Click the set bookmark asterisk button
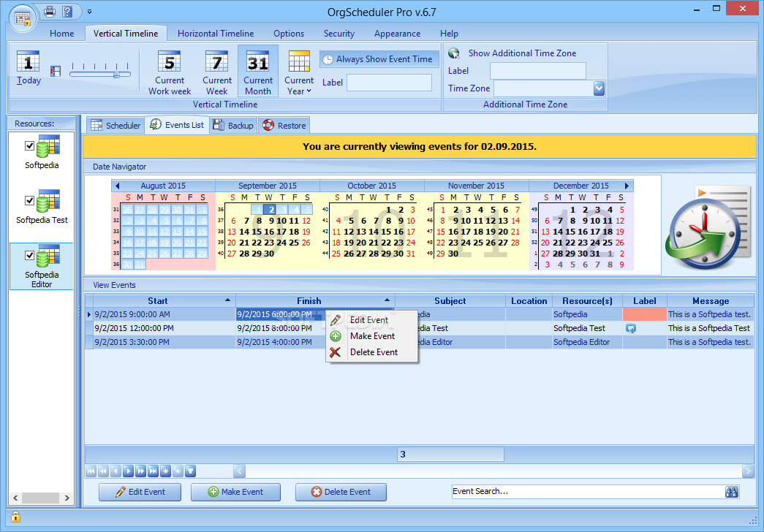 tap(166, 471)
